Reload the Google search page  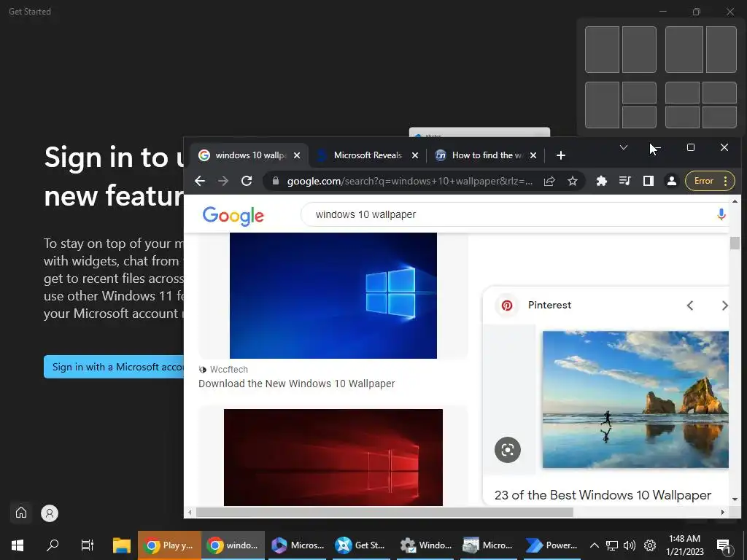[x=247, y=181]
